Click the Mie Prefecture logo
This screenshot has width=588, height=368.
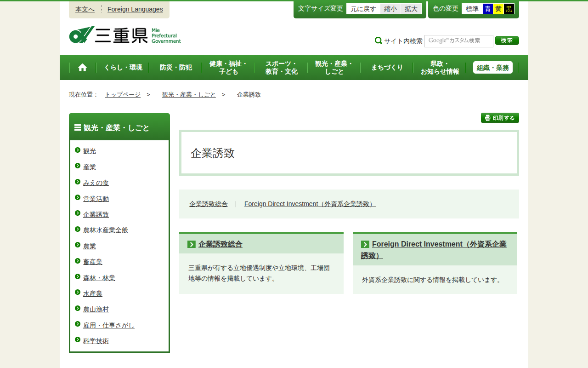[125, 35]
